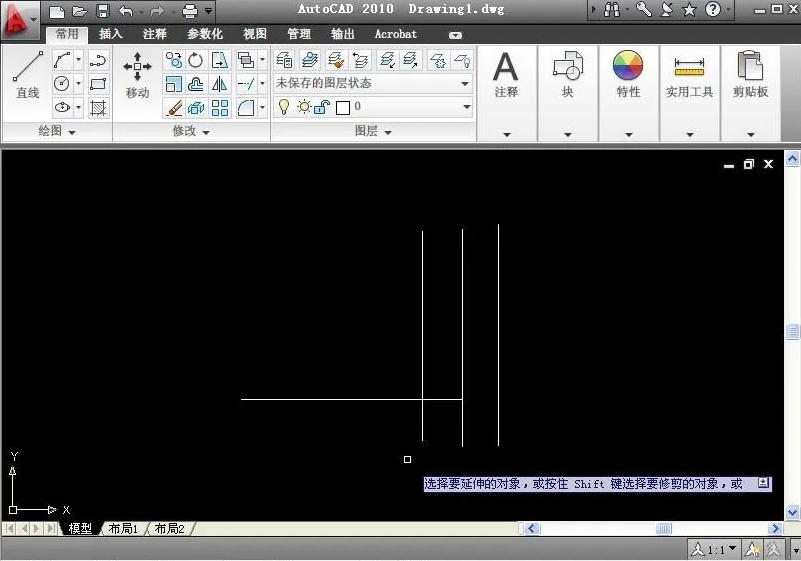Switch to Layout1 (布局1) tab
The image size is (801, 561).
123,528
